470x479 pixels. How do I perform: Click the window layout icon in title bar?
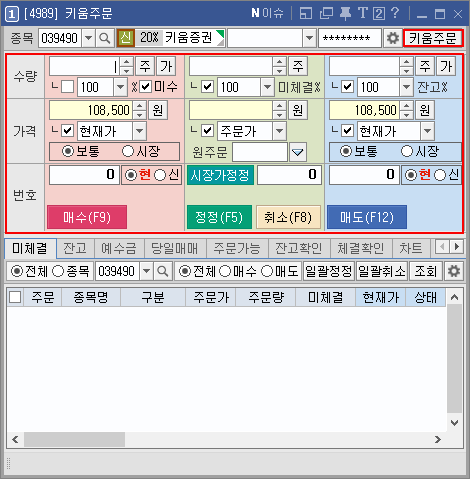(x=306, y=14)
